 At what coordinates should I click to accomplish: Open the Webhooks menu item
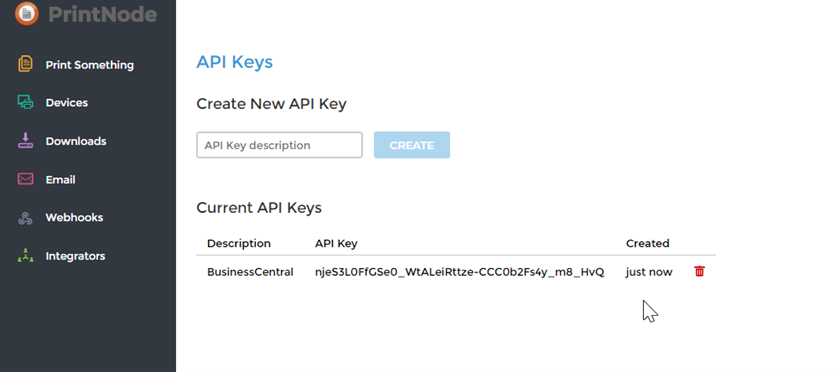click(x=74, y=218)
